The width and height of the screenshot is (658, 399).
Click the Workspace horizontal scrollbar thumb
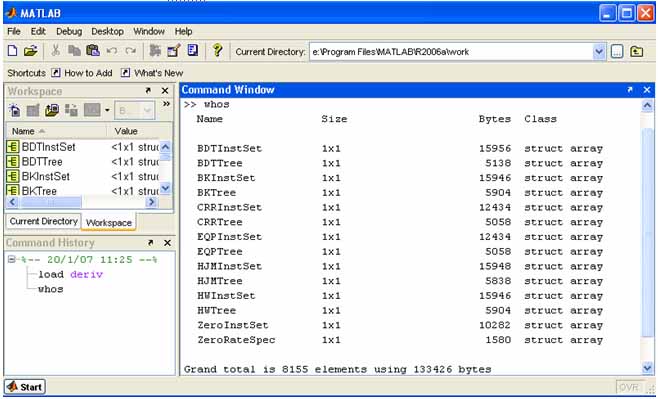(x=50, y=202)
